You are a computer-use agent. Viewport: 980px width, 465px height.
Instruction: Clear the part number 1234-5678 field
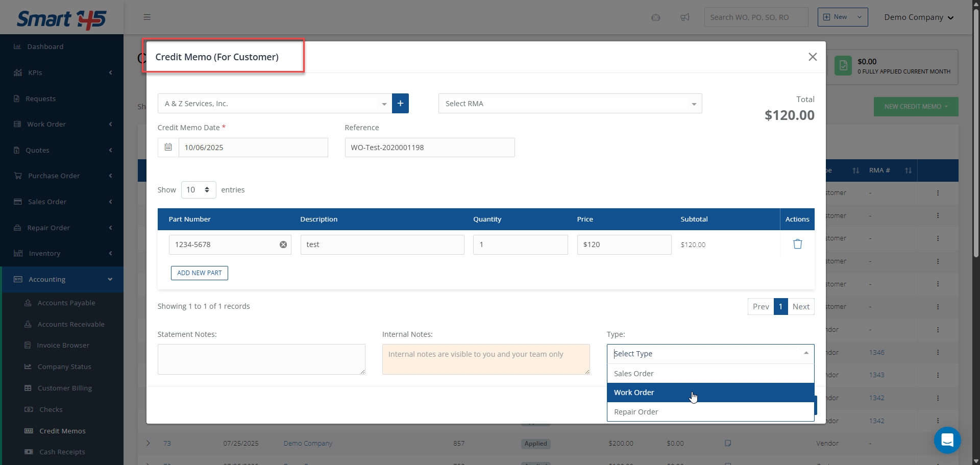click(x=283, y=245)
